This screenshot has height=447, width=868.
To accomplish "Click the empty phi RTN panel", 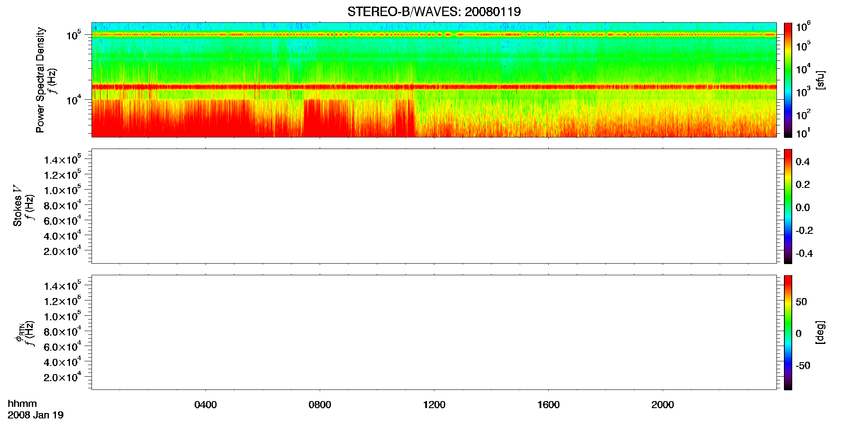I will pyautogui.click(x=434, y=332).
